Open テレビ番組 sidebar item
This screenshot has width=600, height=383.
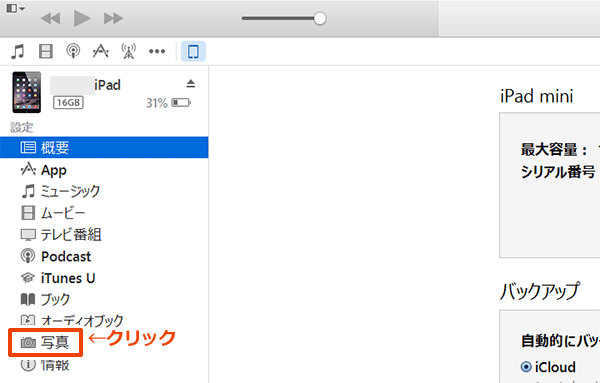click(104, 235)
